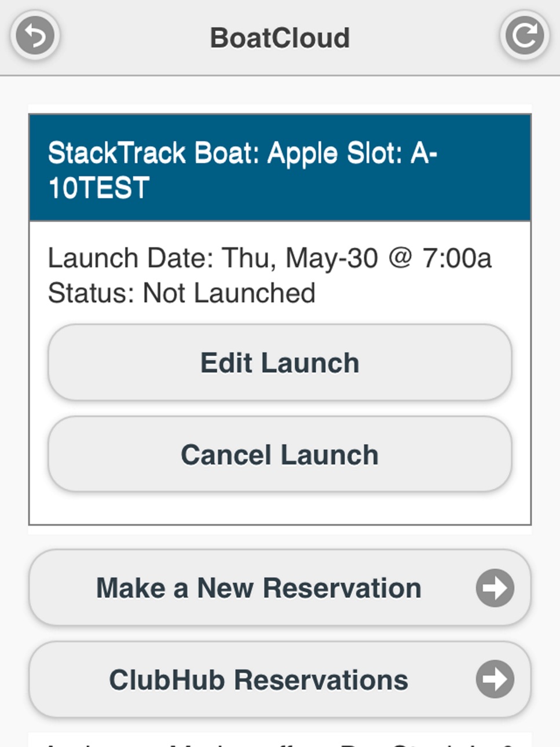Click the refresh icon in header

click(525, 36)
